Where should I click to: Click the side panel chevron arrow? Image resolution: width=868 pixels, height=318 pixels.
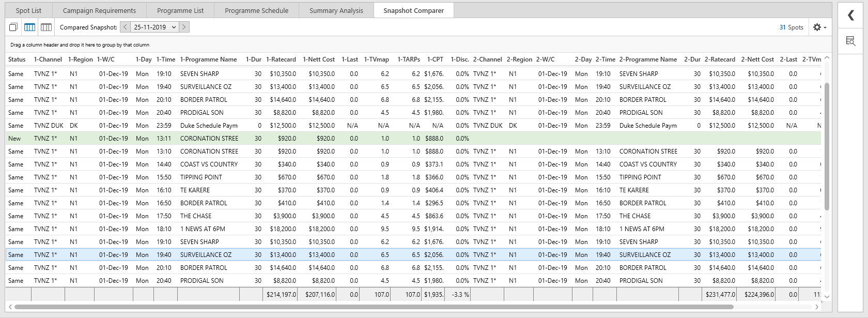[x=851, y=16]
